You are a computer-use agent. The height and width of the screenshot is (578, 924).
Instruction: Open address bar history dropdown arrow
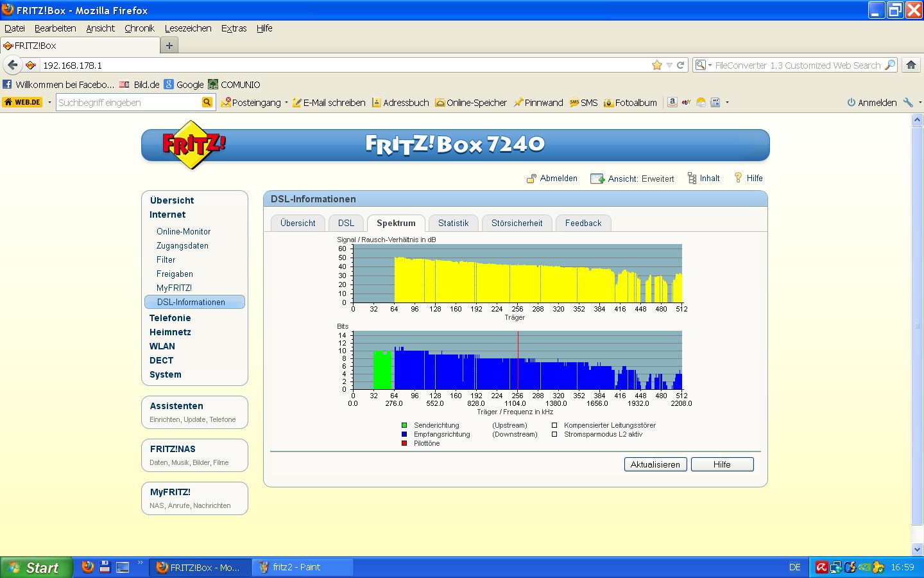(669, 65)
